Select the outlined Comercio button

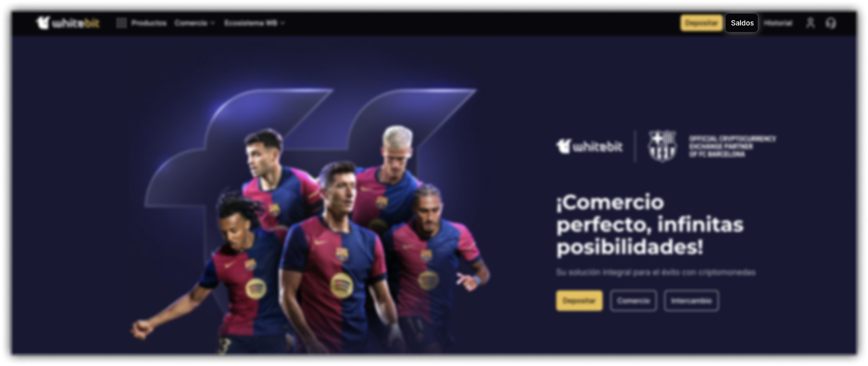(633, 300)
